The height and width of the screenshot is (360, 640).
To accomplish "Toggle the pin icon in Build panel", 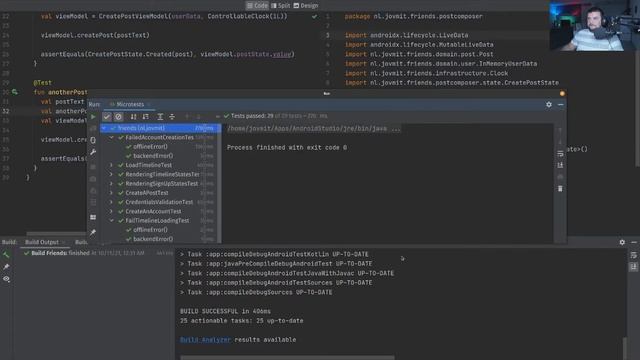I will click(6, 267).
